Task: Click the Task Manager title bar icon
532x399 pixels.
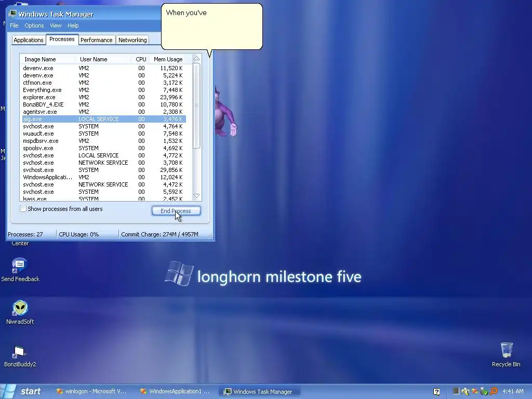Action: (x=12, y=14)
